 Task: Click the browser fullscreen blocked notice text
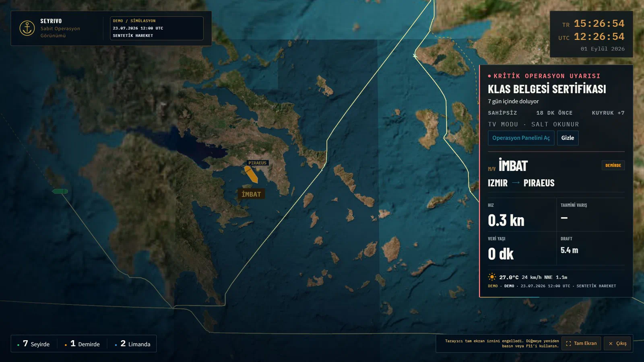(x=502, y=343)
